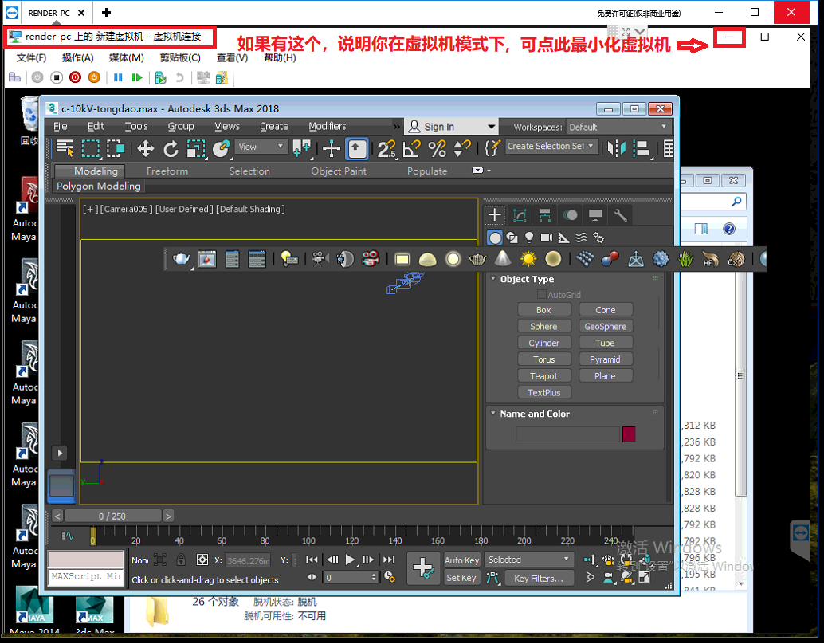Image resolution: width=824 pixels, height=644 pixels.
Task: Choose Rectangular Selection Region icon
Action: (90, 149)
